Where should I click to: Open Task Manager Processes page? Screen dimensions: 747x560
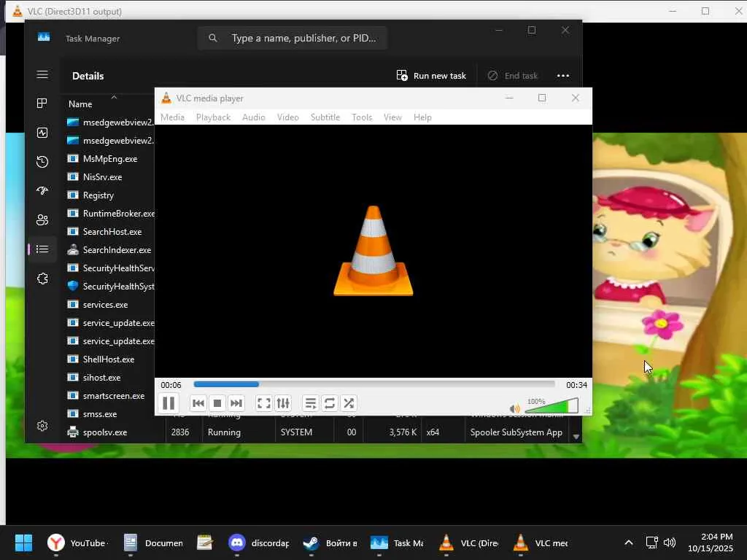click(x=42, y=104)
